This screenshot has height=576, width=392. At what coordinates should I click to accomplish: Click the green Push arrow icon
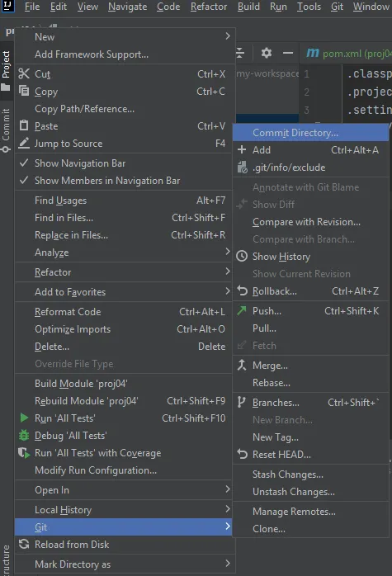click(x=242, y=311)
